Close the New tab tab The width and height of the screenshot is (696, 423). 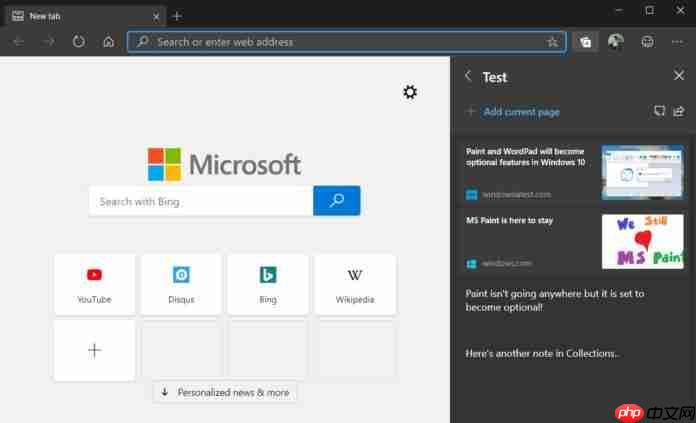tap(156, 17)
